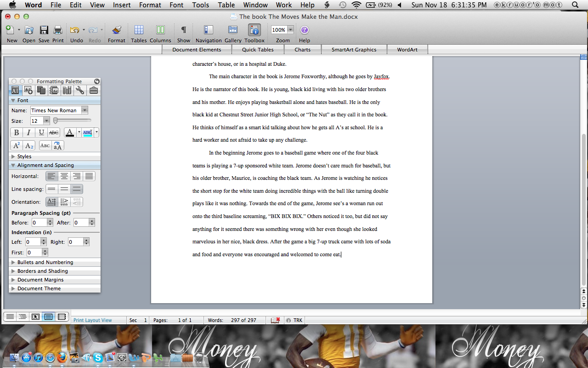The image size is (588, 368).
Task: Align text left in Horizontal options
Action: click(52, 176)
